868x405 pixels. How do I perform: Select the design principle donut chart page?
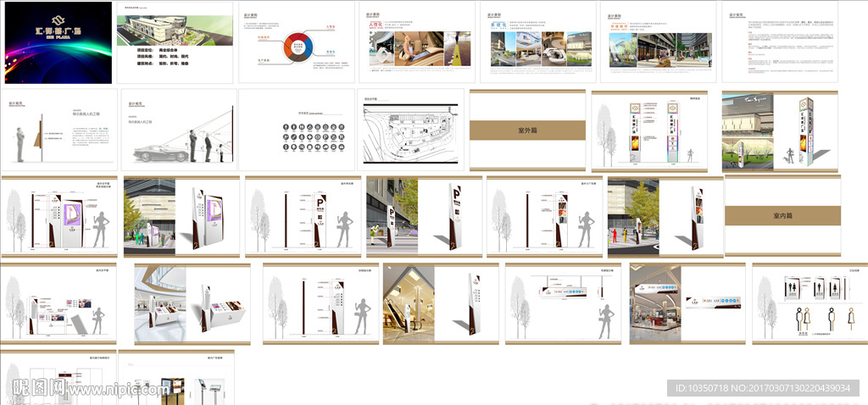[x=296, y=42]
